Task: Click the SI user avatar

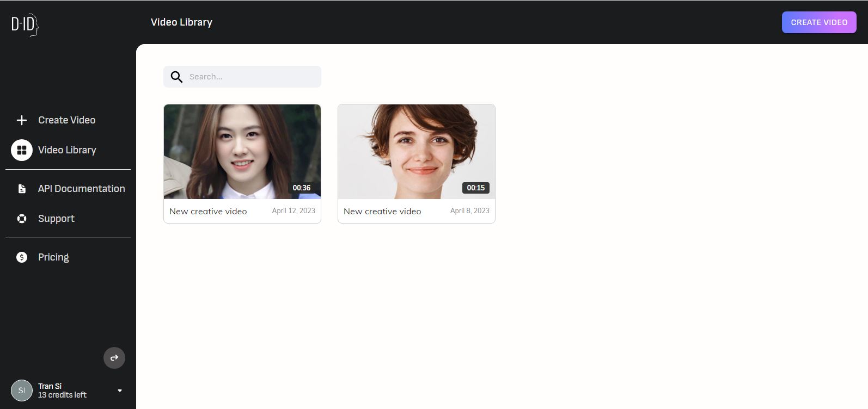Action: (x=22, y=391)
